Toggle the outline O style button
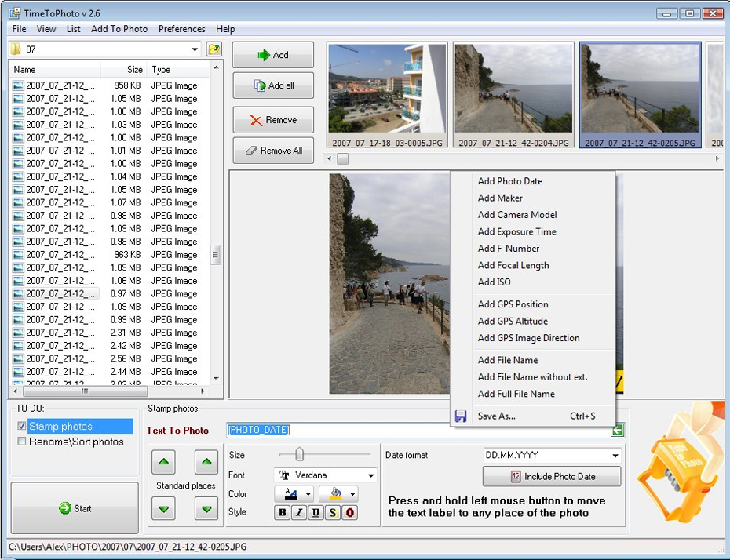 349,513
